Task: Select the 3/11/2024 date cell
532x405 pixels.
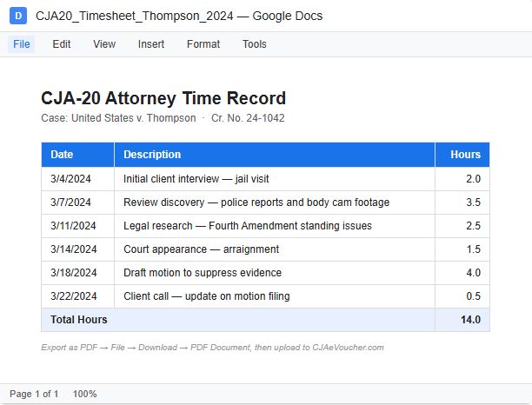Action: click(x=77, y=226)
